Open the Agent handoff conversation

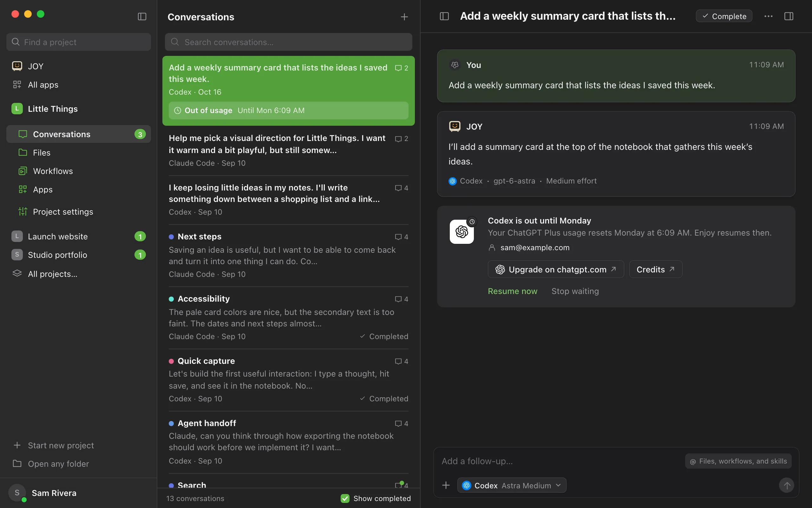[288, 442]
